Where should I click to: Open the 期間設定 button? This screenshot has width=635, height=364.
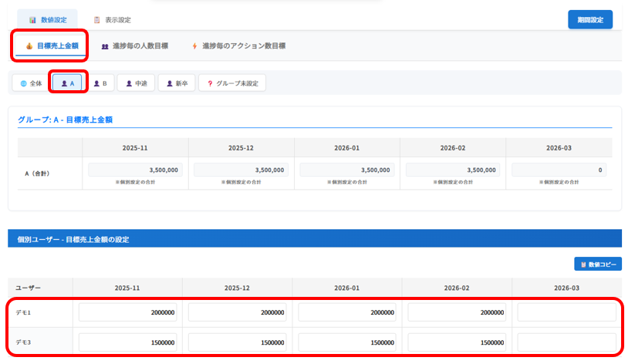coord(589,19)
